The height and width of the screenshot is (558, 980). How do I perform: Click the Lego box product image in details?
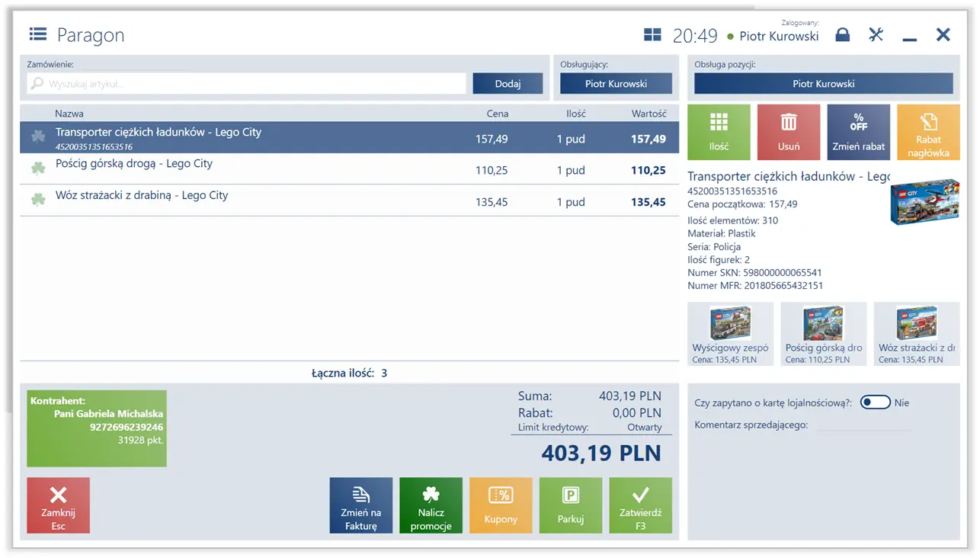click(x=924, y=202)
